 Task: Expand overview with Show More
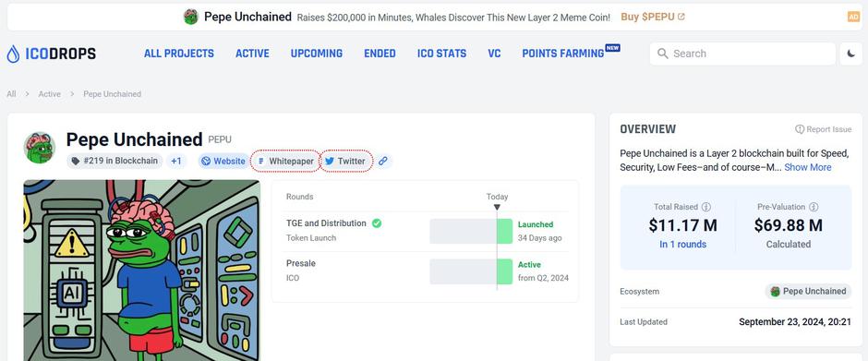(x=808, y=167)
